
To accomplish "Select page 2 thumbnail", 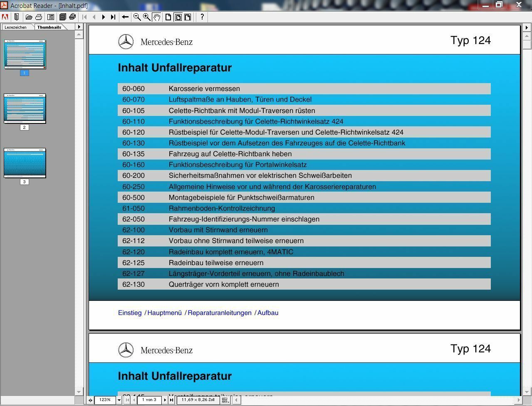I will [25, 108].
